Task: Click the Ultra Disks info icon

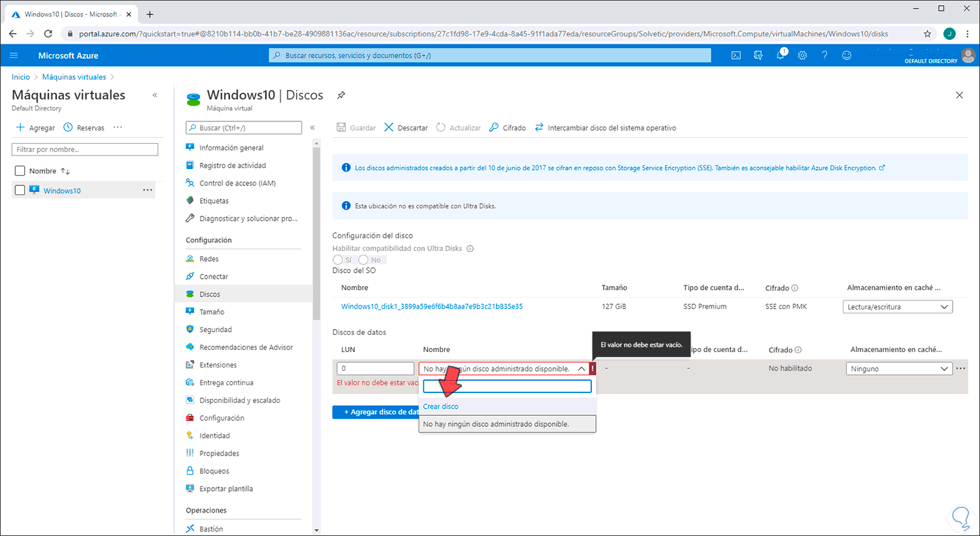Action: pos(470,249)
